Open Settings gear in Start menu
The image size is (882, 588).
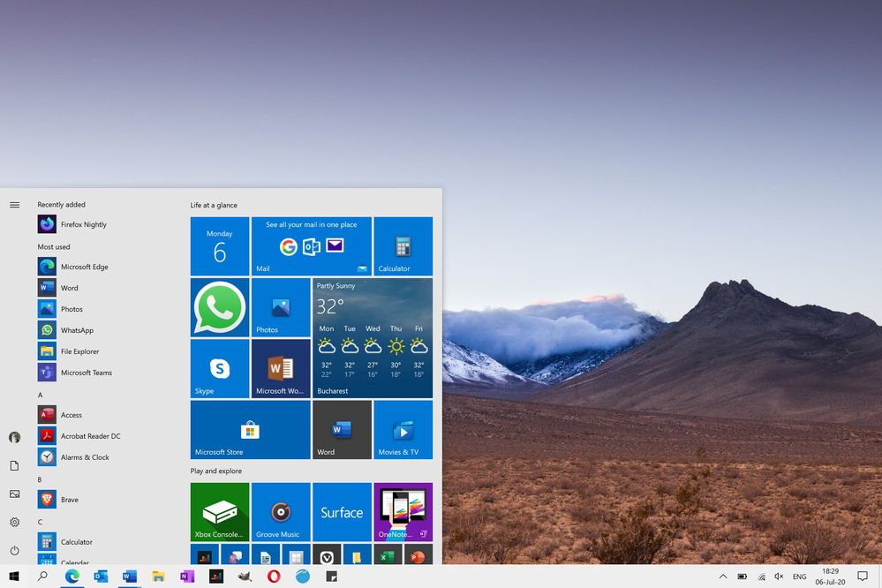[15, 522]
